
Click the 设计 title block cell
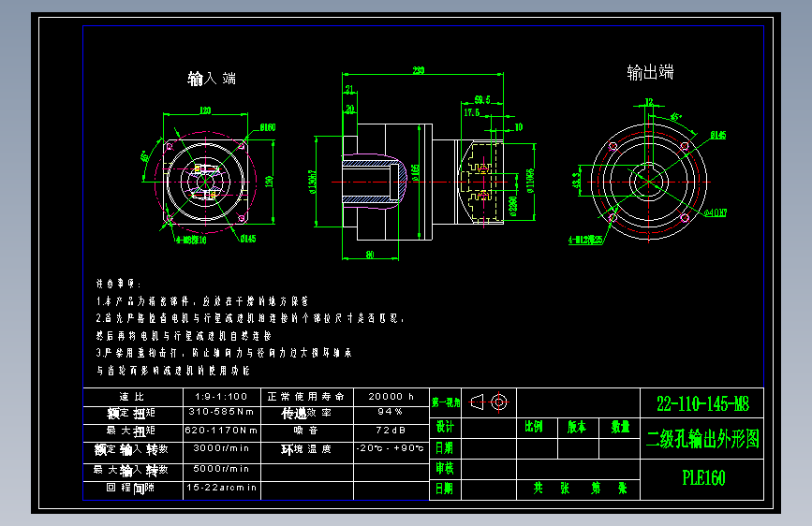445,427
